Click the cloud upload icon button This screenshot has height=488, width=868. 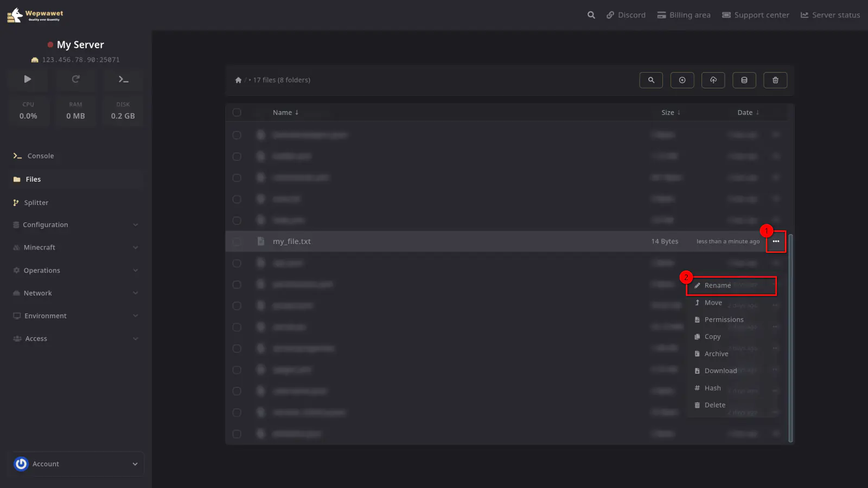[713, 80]
